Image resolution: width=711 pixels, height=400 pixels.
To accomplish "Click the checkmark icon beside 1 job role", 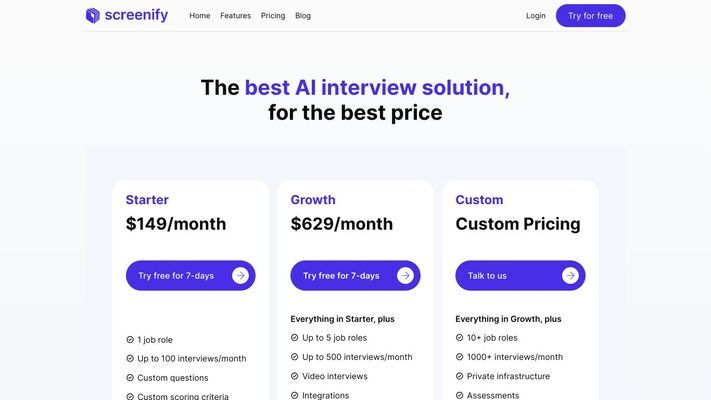I will coord(130,340).
